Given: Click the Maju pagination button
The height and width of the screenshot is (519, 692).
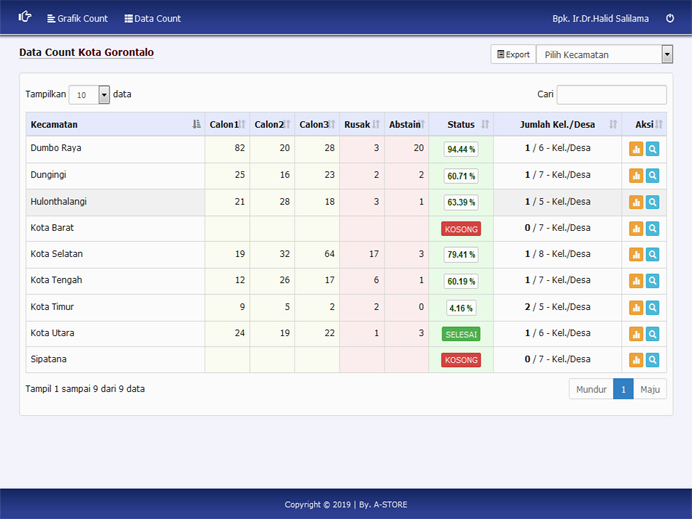Looking at the screenshot, I should click(x=650, y=389).
